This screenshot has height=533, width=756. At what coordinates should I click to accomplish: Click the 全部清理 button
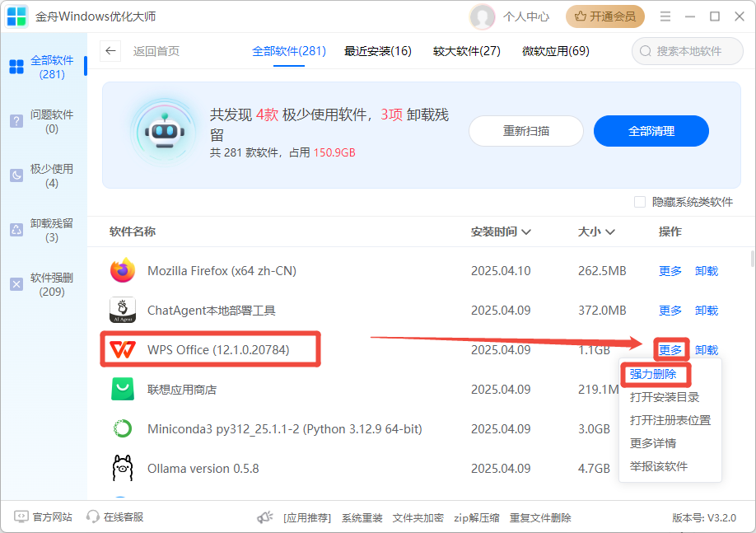point(651,131)
